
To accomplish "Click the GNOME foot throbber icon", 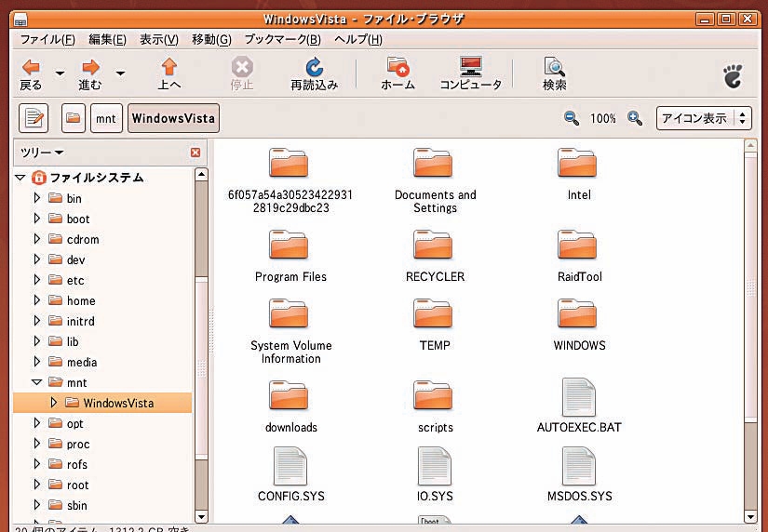I will click(733, 76).
